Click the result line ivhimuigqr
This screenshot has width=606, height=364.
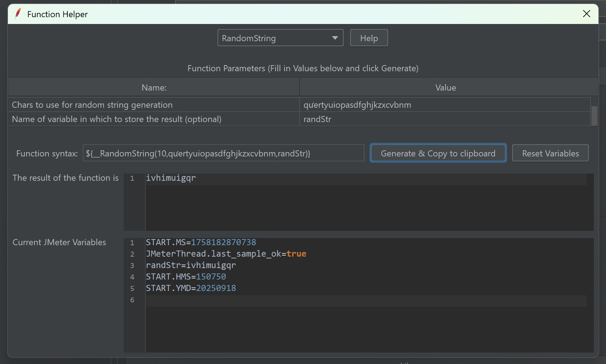tap(171, 178)
